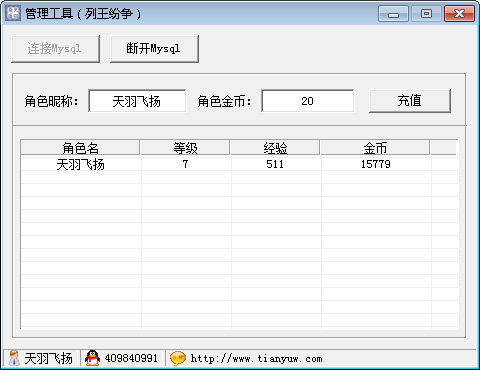Click the QQ penguin icon

coord(92,358)
